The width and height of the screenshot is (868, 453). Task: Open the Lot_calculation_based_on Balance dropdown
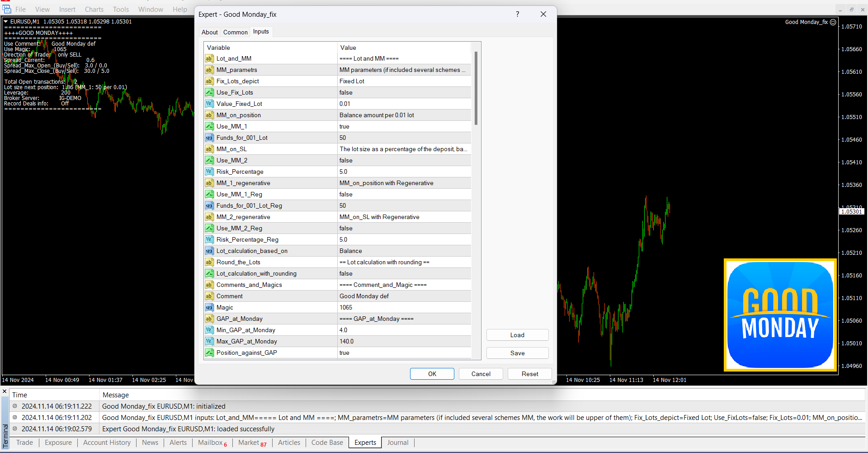(404, 251)
